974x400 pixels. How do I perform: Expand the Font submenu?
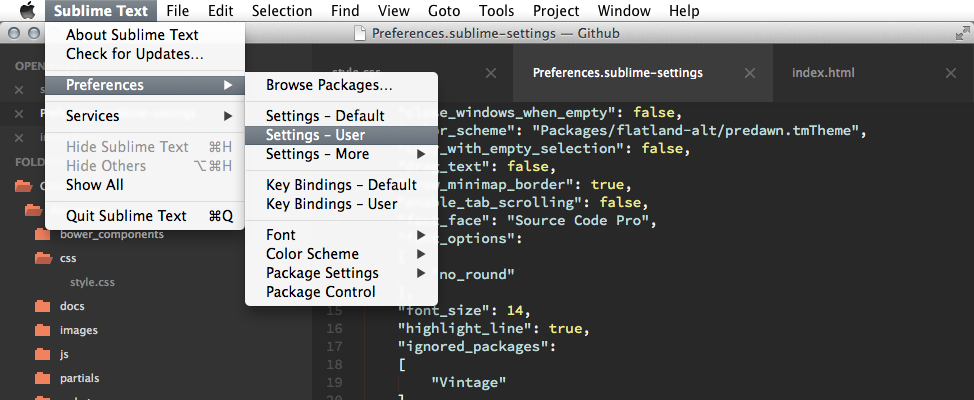coord(342,235)
